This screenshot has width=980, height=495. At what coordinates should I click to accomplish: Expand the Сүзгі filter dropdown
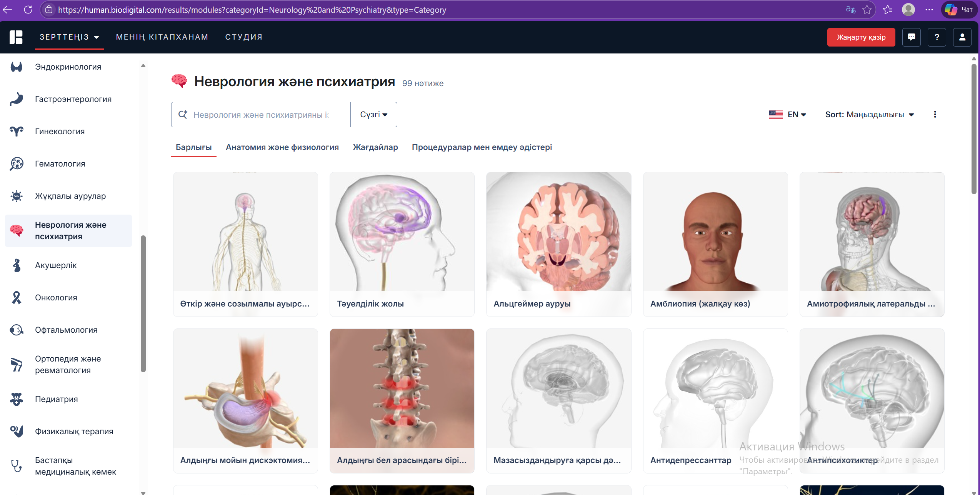coord(373,114)
